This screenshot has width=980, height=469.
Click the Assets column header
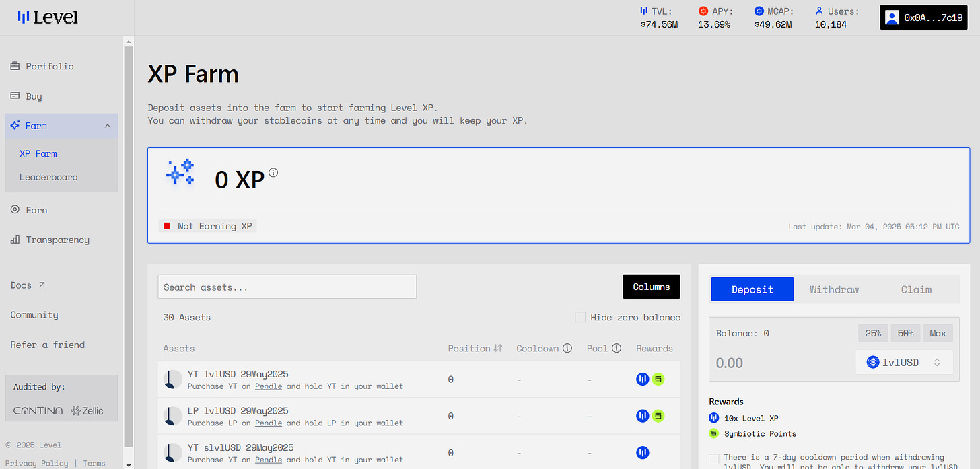coord(178,348)
